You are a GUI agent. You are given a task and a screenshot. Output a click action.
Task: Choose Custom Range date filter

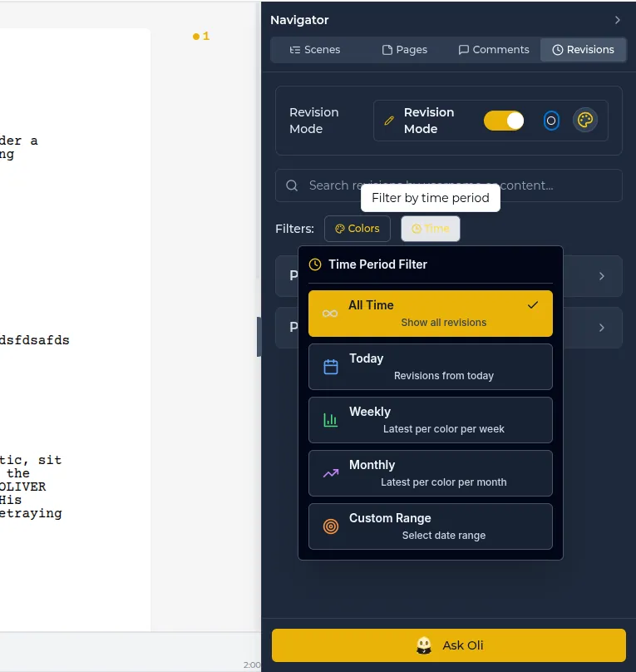(x=431, y=526)
